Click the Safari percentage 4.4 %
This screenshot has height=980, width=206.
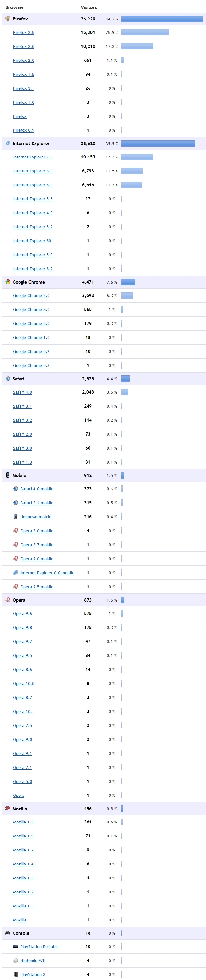tap(112, 379)
